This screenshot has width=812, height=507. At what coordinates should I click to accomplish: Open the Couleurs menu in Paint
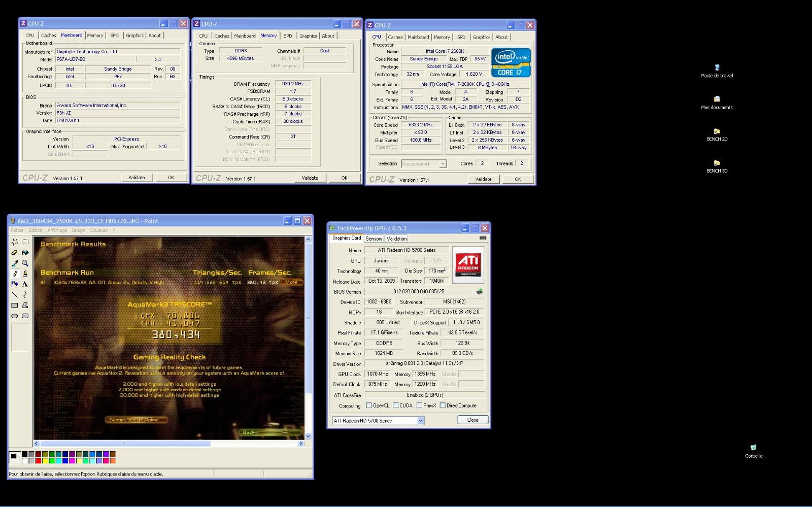tap(98, 230)
